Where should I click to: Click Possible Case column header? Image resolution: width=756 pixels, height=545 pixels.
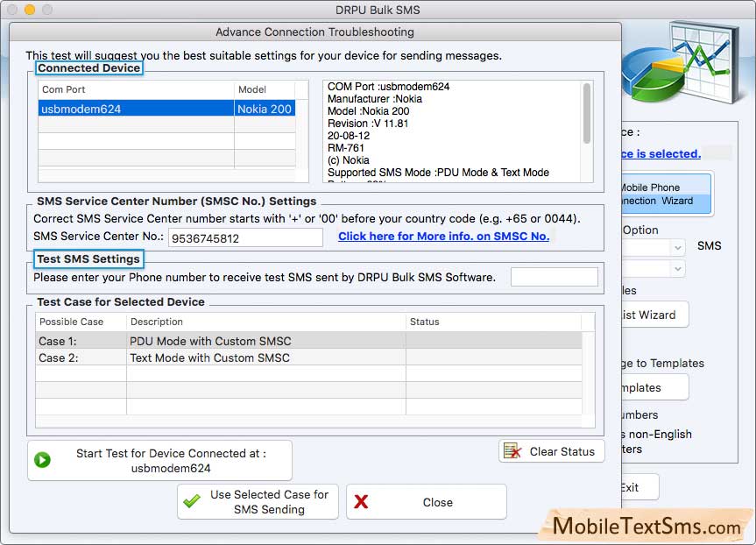[x=81, y=322]
